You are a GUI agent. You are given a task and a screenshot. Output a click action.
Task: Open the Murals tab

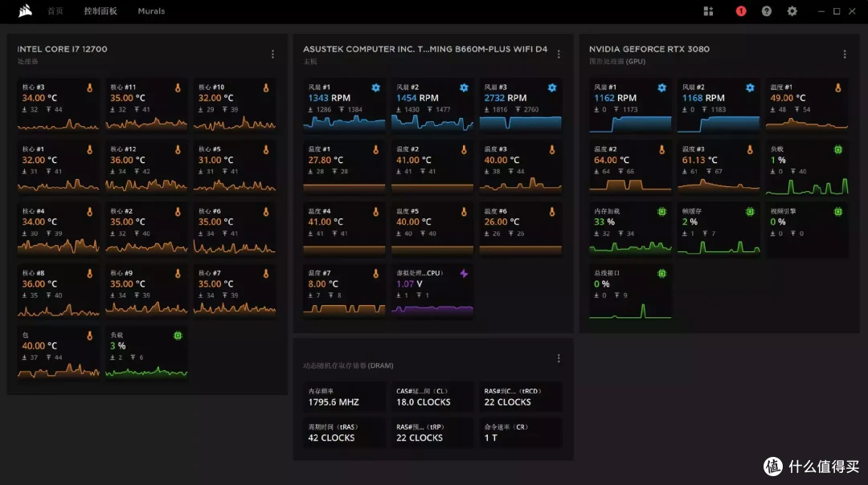(151, 11)
